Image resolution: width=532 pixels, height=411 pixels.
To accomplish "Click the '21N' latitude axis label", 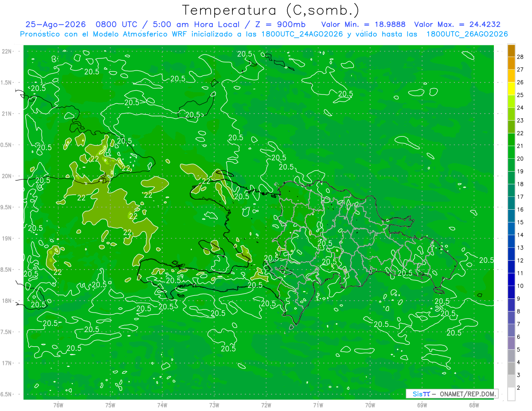I will click(7, 114).
